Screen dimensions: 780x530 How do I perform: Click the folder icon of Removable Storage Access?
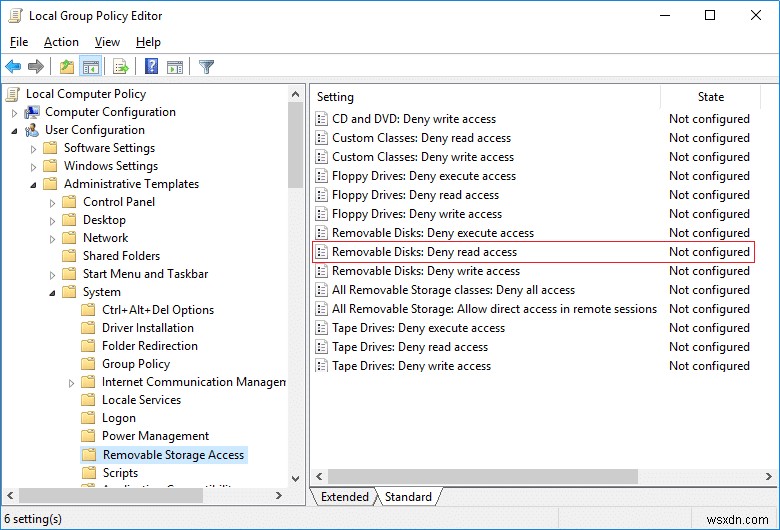[89, 454]
